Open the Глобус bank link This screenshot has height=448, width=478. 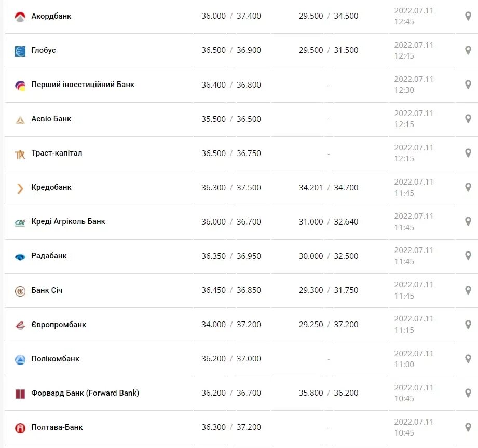pyautogui.click(x=44, y=50)
